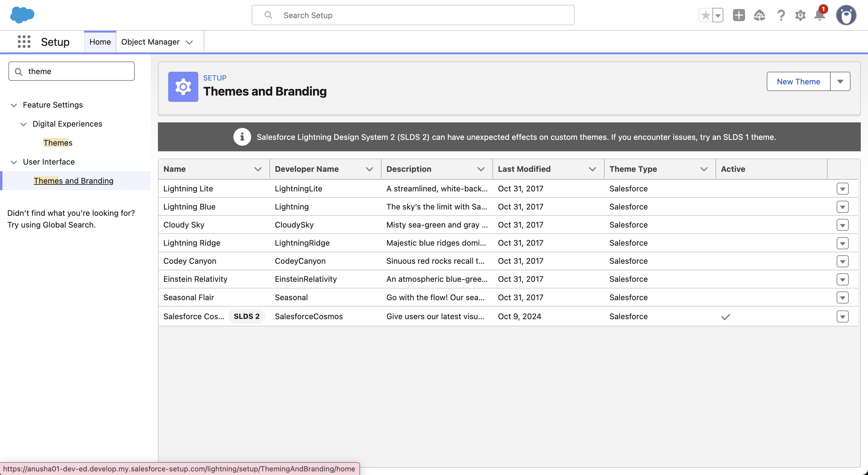Open dropdown next to New Theme
This screenshot has height=475, width=868.
click(840, 81)
